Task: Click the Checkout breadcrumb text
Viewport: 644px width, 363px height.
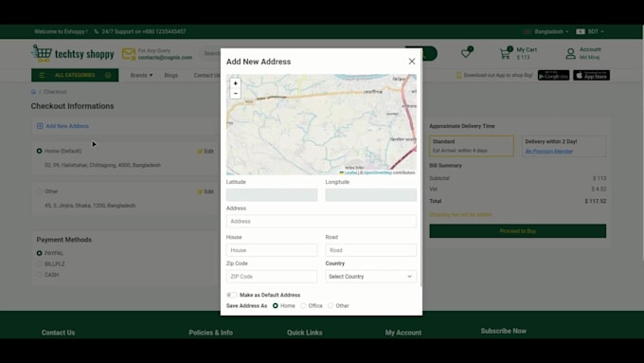Action: (55, 92)
